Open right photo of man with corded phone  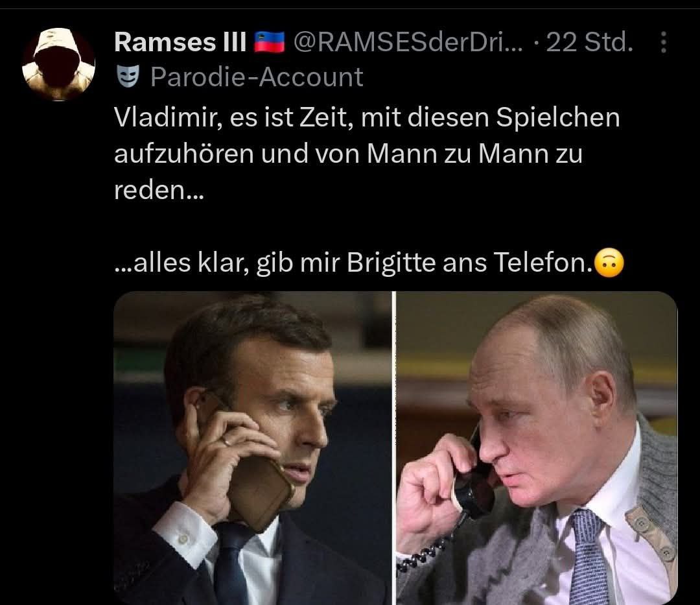pos(537,448)
